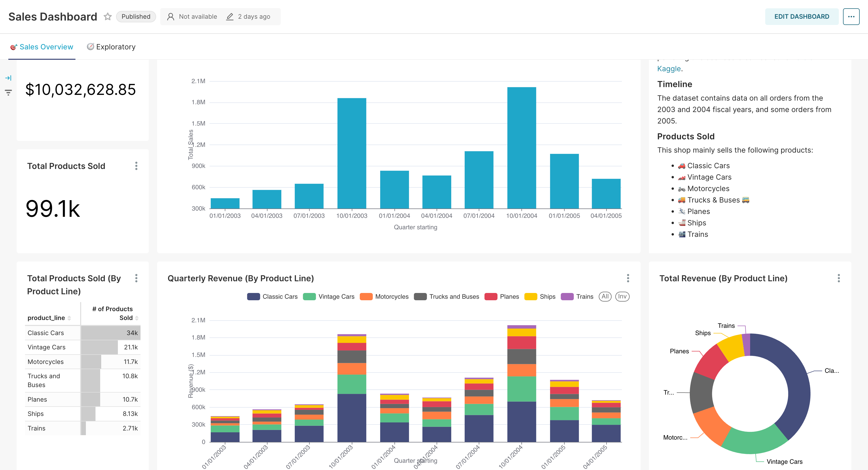The height and width of the screenshot is (470, 868).
Task: Select the Sales Overview tab
Action: point(42,47)
